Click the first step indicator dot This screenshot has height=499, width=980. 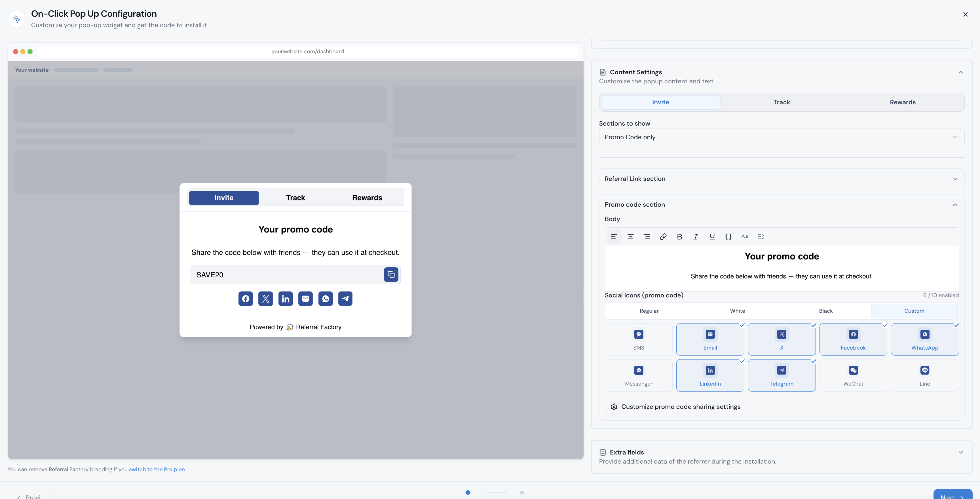pyautogui.click(x=468, y=492)
